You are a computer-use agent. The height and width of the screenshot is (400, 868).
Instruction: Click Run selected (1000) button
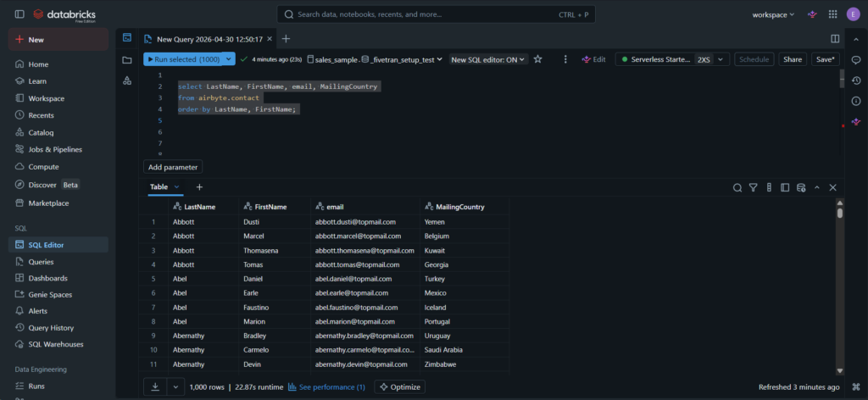click(183, 59)
